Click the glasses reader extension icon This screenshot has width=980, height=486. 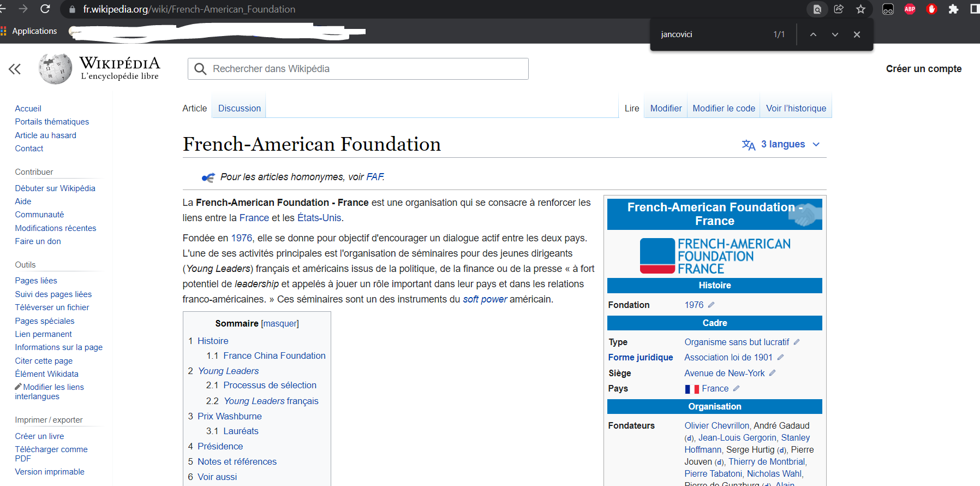[888, 9]
